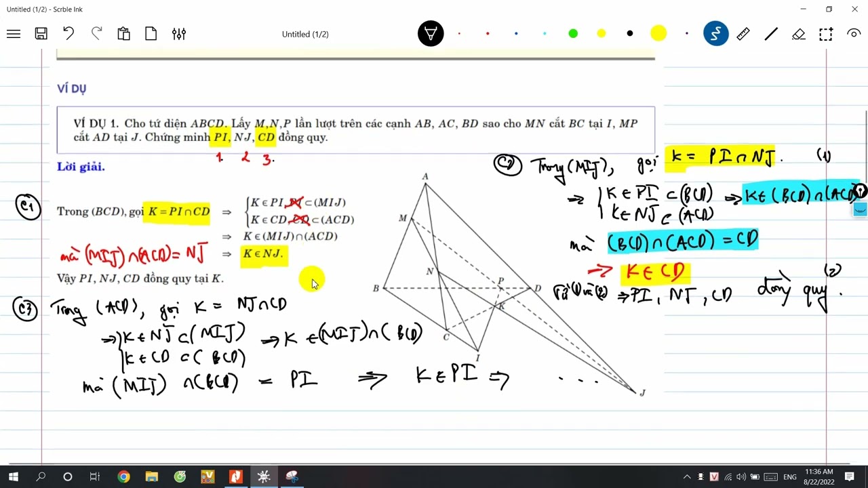Open the Wi-Fi network tray icon
Image resolution: width=868 pixels, height=488 pixels.
pyautogui.click(x=728, y=477)
